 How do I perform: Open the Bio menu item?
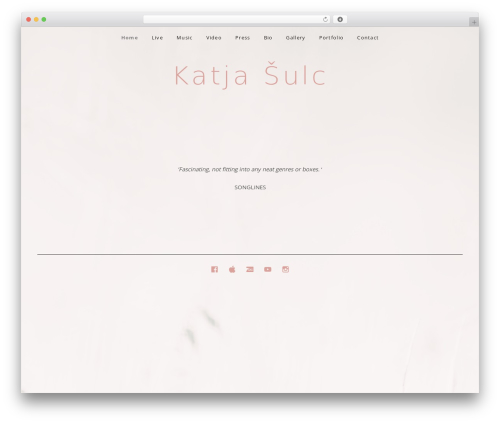point(268,38)
